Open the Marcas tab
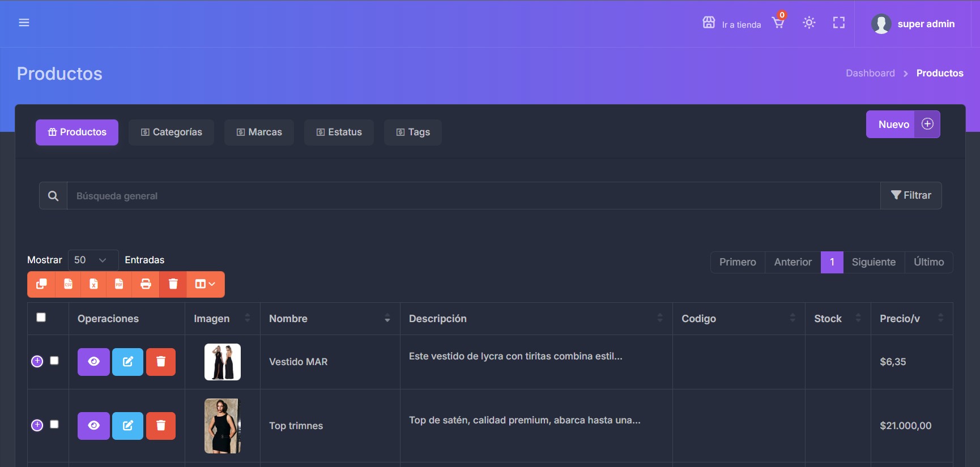 coord(259,132)
